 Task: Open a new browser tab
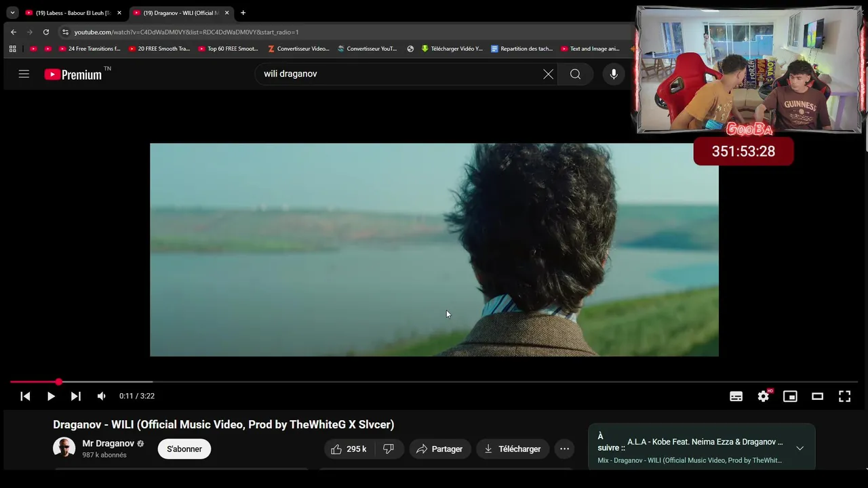(243, 13)
